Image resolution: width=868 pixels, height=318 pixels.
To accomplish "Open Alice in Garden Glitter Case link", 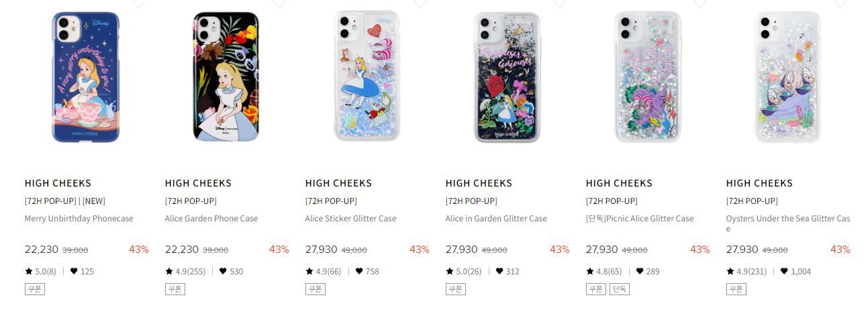I will point(496,219).
